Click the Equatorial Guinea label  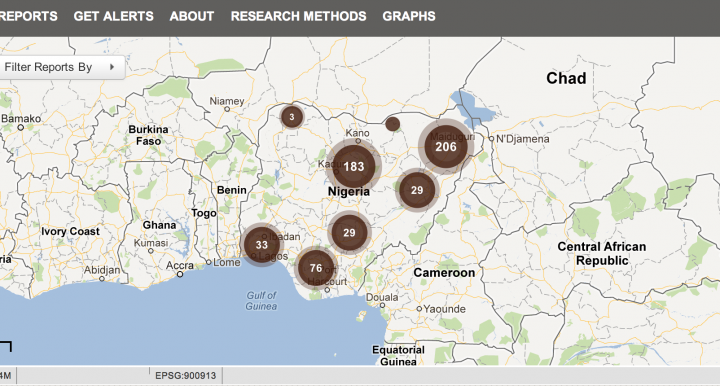tap(398, 356)
